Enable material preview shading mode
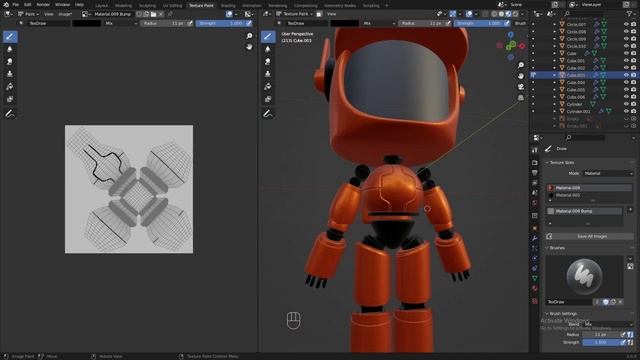The height and width of the screenshot is (360, 640). click(509, 14)
